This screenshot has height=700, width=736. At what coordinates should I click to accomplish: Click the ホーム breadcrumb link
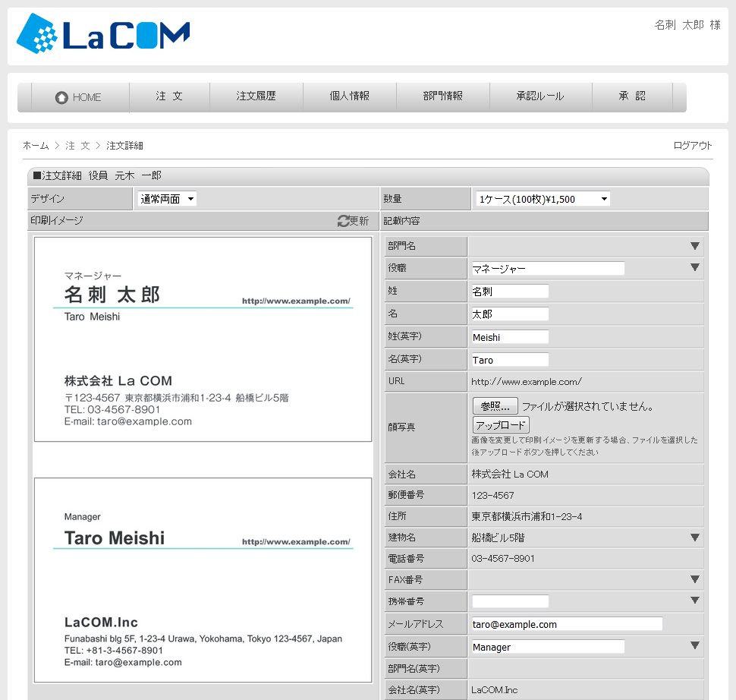[36, 145]
